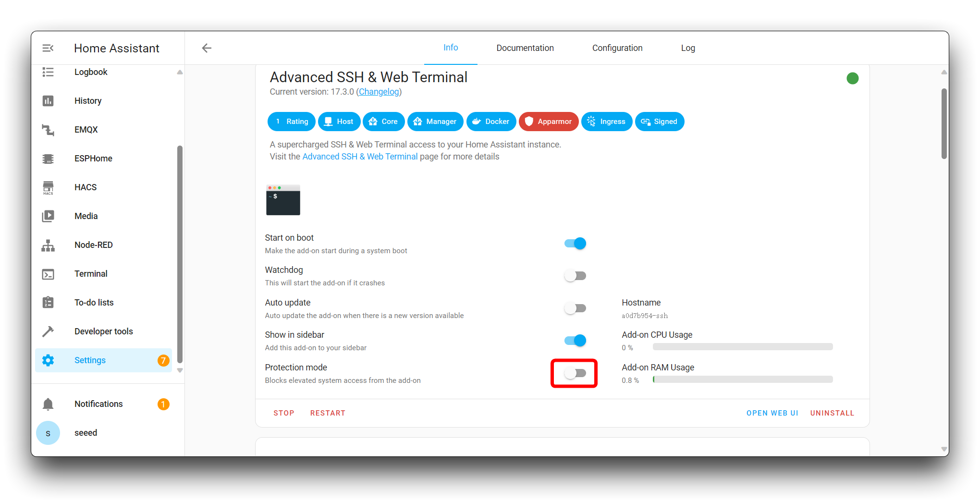Click the page scroll-down arrow
Viewport: 980px width, 503px height.
click(944, 449)
